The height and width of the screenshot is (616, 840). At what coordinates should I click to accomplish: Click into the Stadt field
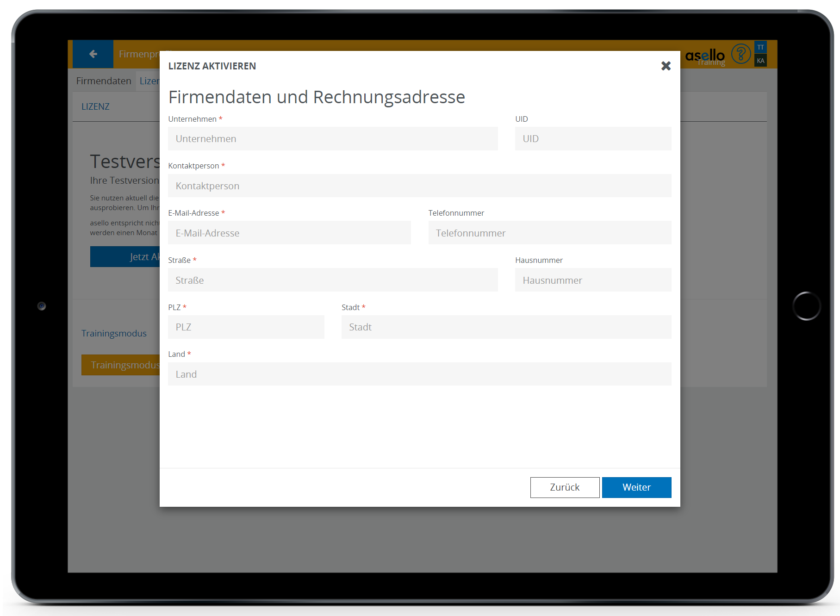point(506,327)
